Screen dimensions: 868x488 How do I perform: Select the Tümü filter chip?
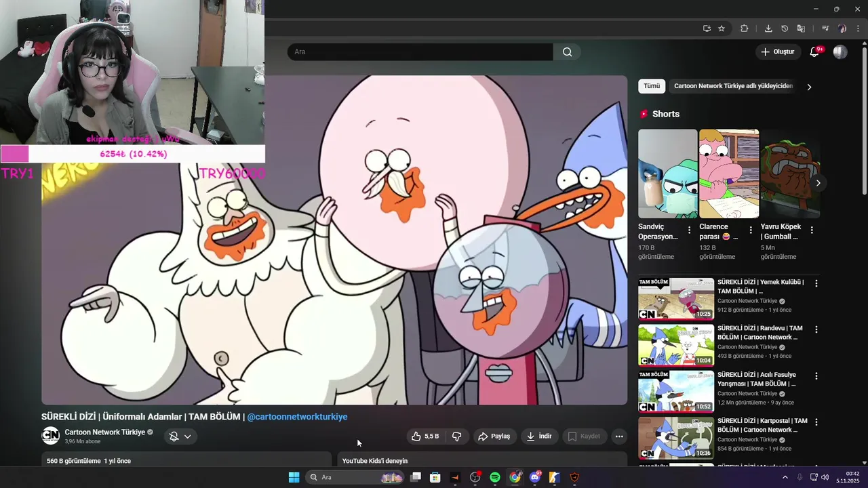tap(652, 86)
